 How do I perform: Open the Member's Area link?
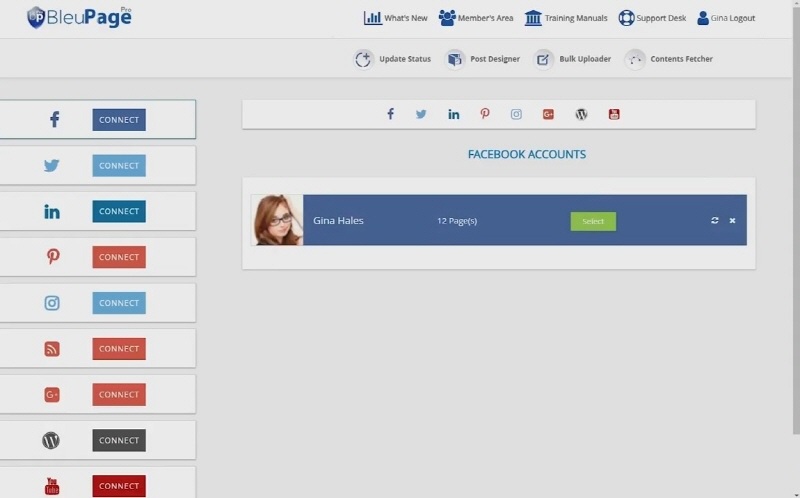pos(476,18)
